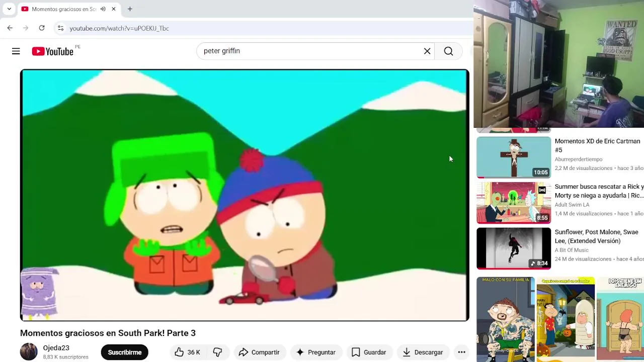Image resolution: width=644 pixels, height=362 pixels.
Task: Click the Descargar download button
Action: click(423, 352)
